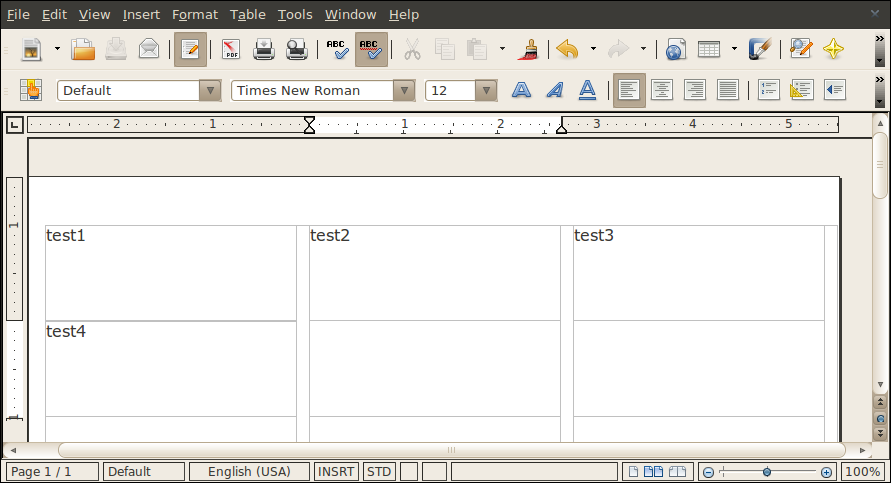Click the 100% zoom percentage
Viewport: 891px width, 483px height.
pos(863,472)
